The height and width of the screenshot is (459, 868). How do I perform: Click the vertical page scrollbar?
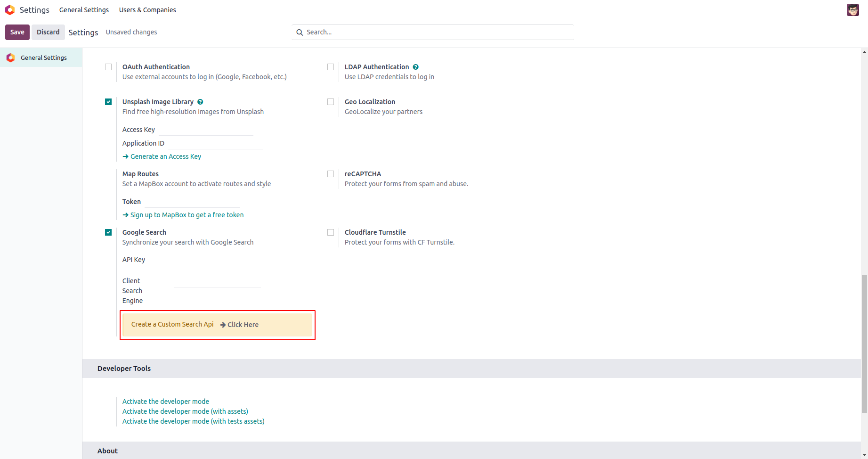click(864, 344)
